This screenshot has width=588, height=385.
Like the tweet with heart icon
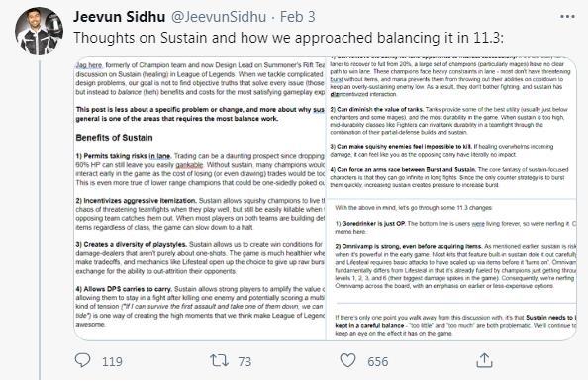click(347, 360)
